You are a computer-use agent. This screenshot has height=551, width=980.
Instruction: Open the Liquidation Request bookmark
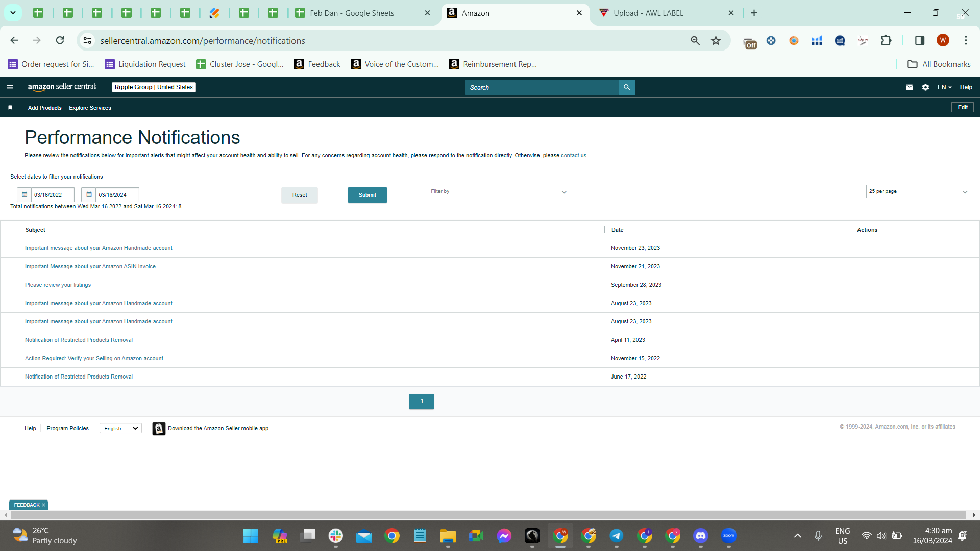click(145, 64)
